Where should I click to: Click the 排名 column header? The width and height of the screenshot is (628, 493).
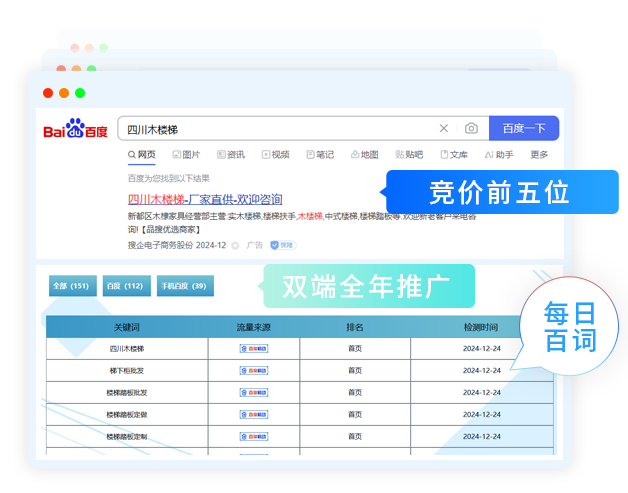coord(355,327)
